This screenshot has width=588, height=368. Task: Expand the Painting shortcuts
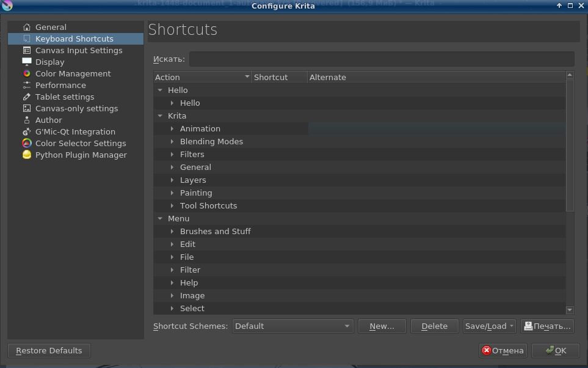[x=172, y=193]
